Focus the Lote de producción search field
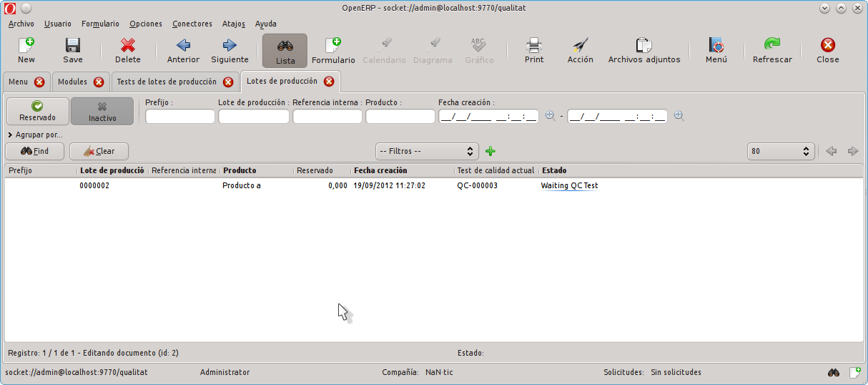 (x=254, y=116)
